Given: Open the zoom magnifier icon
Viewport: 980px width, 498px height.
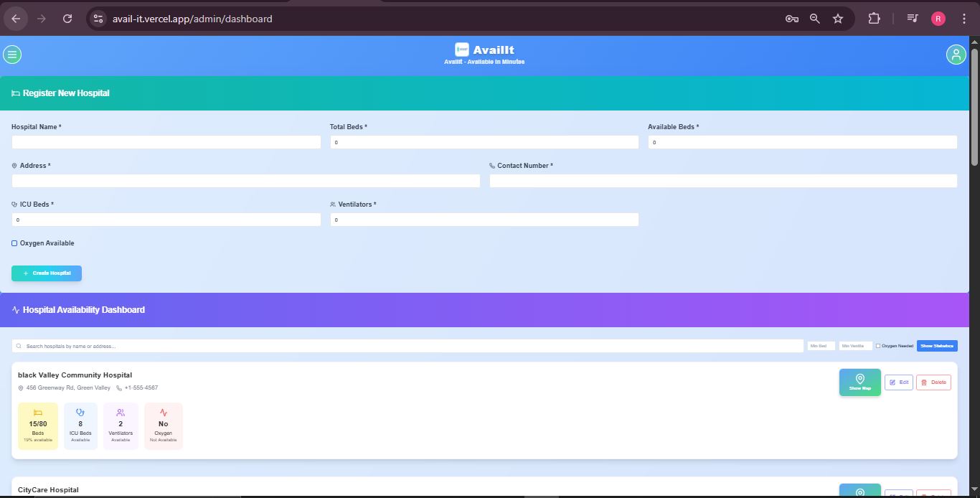Looking at the screenshot, I should [x=815, y=19].
